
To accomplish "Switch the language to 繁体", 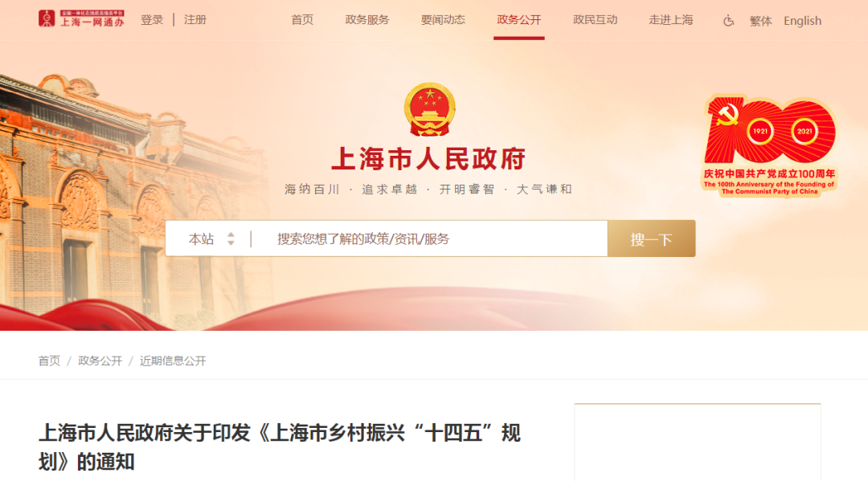I will pyautogui.click(x=760, y=21).
